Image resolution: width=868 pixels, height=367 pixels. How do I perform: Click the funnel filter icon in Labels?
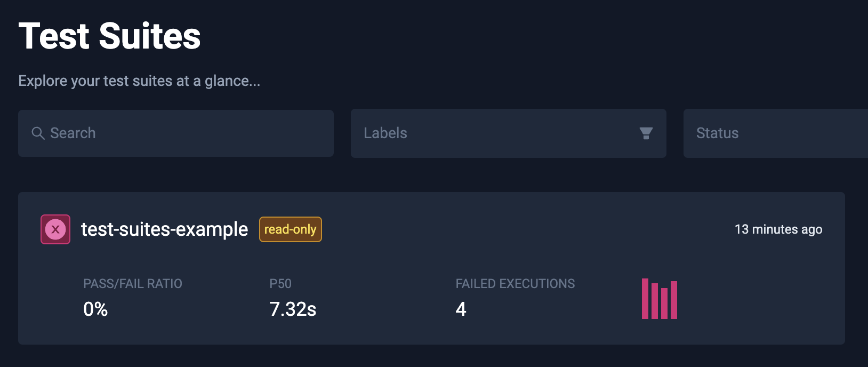click(646, 133)
